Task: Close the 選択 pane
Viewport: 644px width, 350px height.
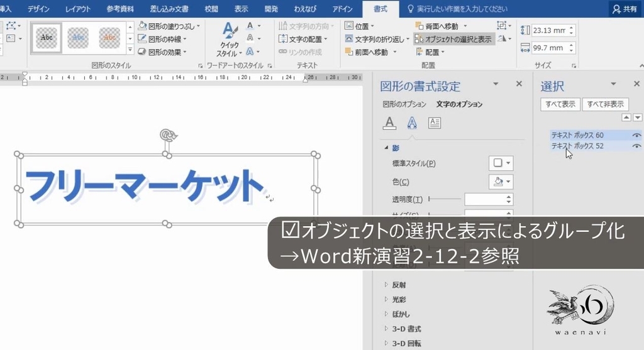Action: coord(636,84)
